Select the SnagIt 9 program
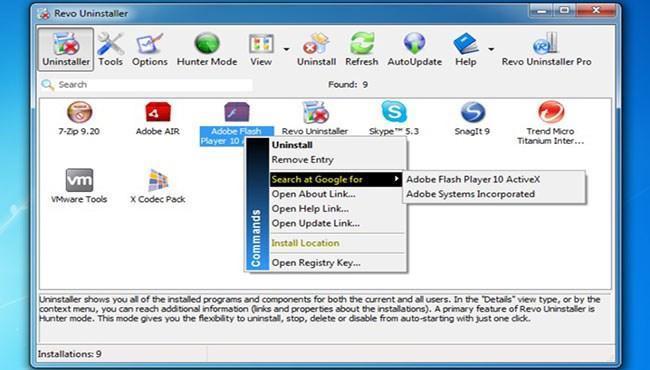This screenshot has width=650, height=370. pos(472,118)
